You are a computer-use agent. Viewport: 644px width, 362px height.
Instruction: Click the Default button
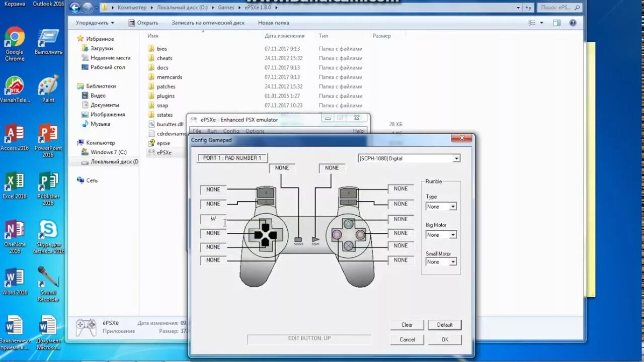[445, 325]
